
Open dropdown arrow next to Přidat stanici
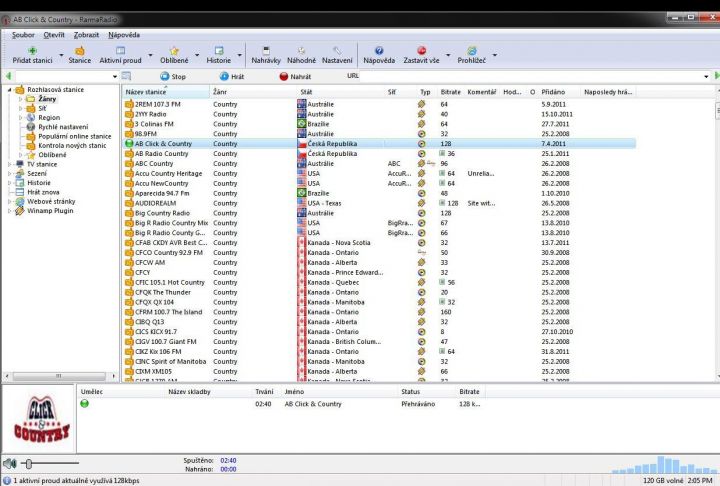[61, 55]
